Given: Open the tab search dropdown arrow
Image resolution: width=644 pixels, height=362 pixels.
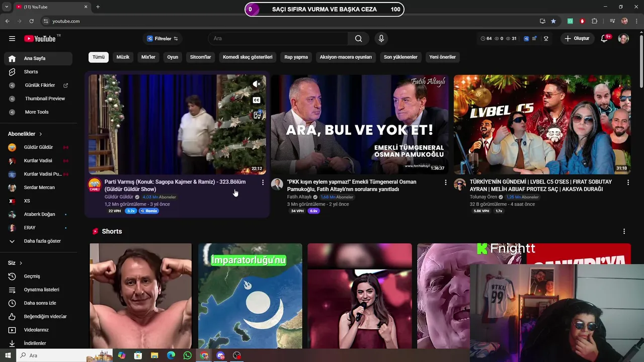Looking at the screenshot, I should [7, 7].
